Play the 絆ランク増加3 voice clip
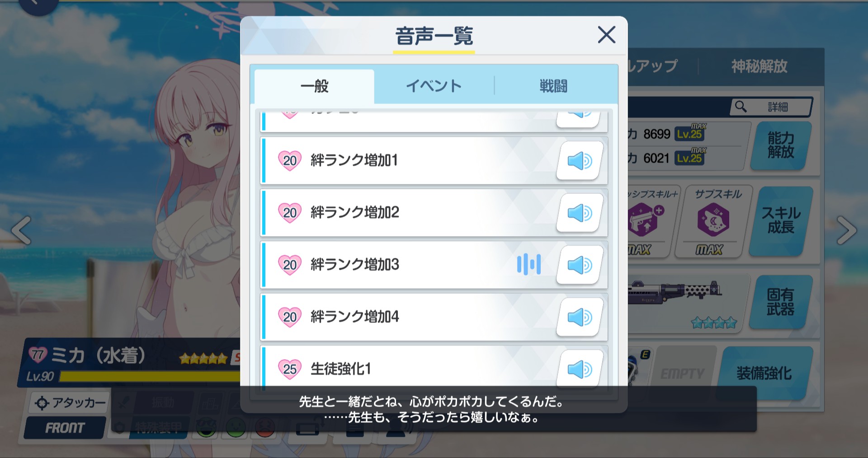 click(x=580, y=265)
